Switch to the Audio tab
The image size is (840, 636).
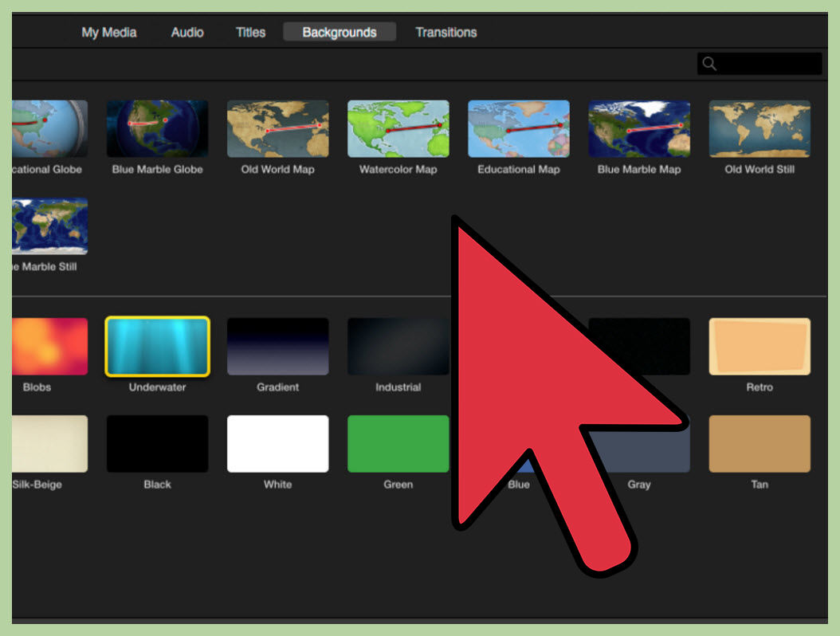pos(187,33)
